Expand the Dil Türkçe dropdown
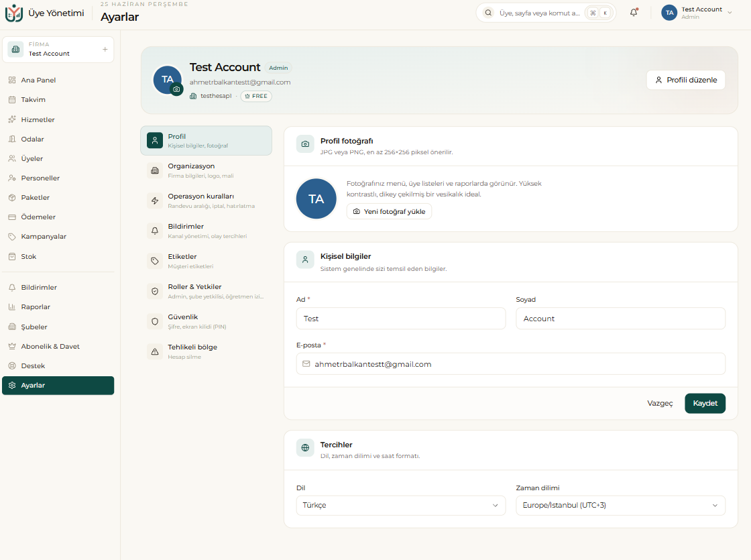 [x=401, y=506]
